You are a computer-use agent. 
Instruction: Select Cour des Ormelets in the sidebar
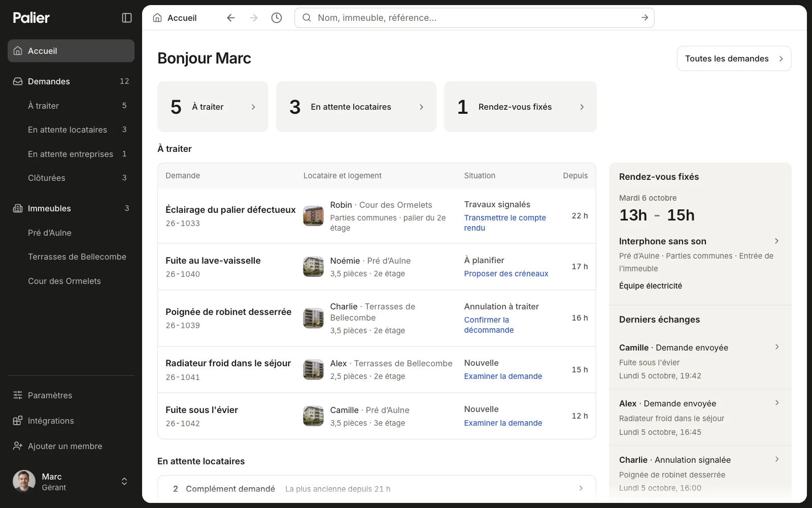(71, 281)
